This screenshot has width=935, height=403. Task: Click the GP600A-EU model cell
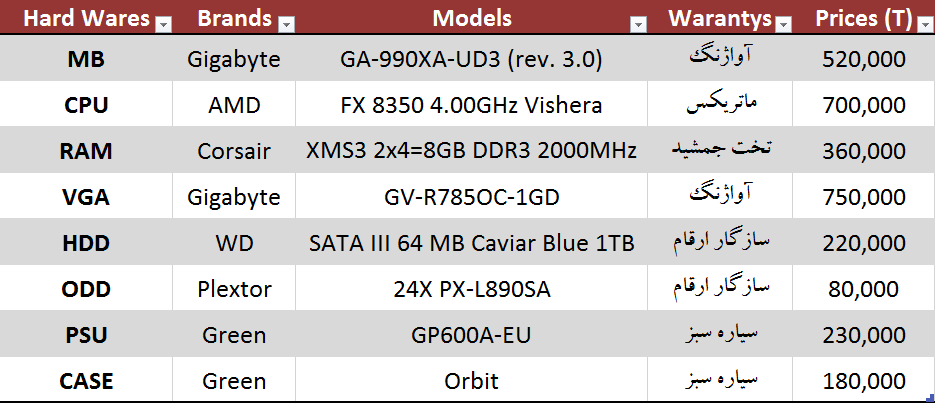click(472, 335)
